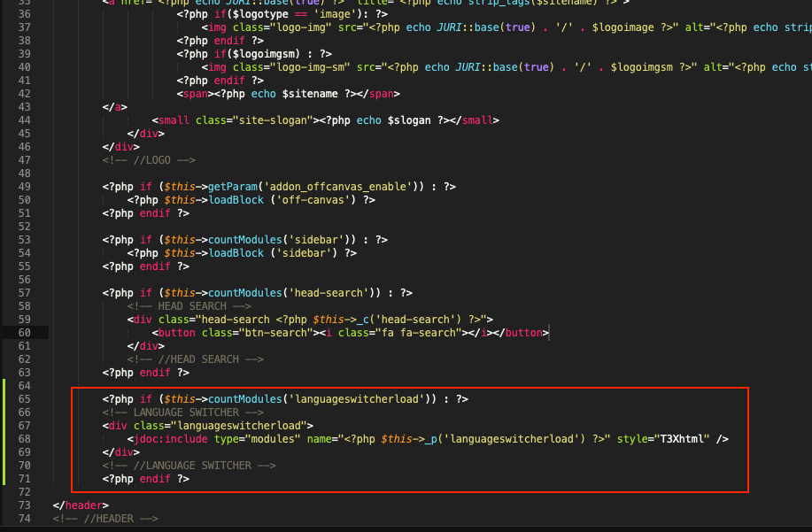Click the closing header tag
Screen dimensions: 812x532
click(81, 505)
